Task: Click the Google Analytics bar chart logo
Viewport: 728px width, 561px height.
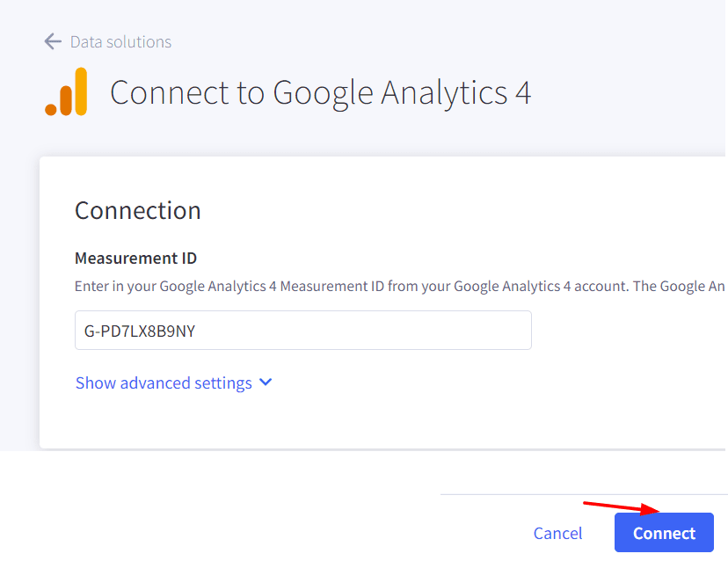Action: (67, 91)
